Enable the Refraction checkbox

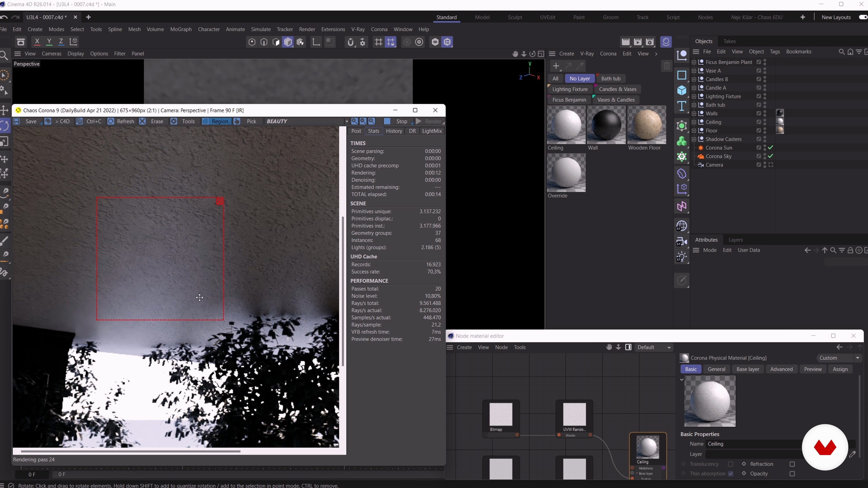coord(792,465)
